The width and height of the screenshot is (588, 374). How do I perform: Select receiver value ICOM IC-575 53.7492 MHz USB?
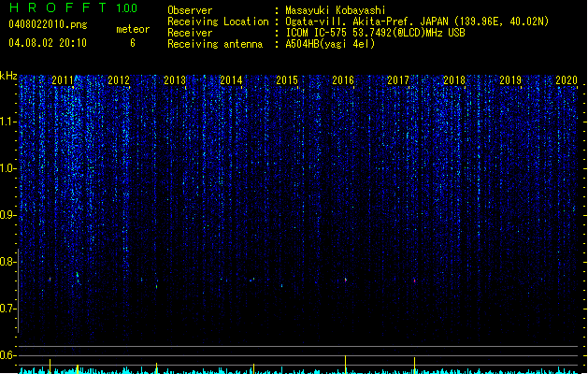(x=375, y=33)
